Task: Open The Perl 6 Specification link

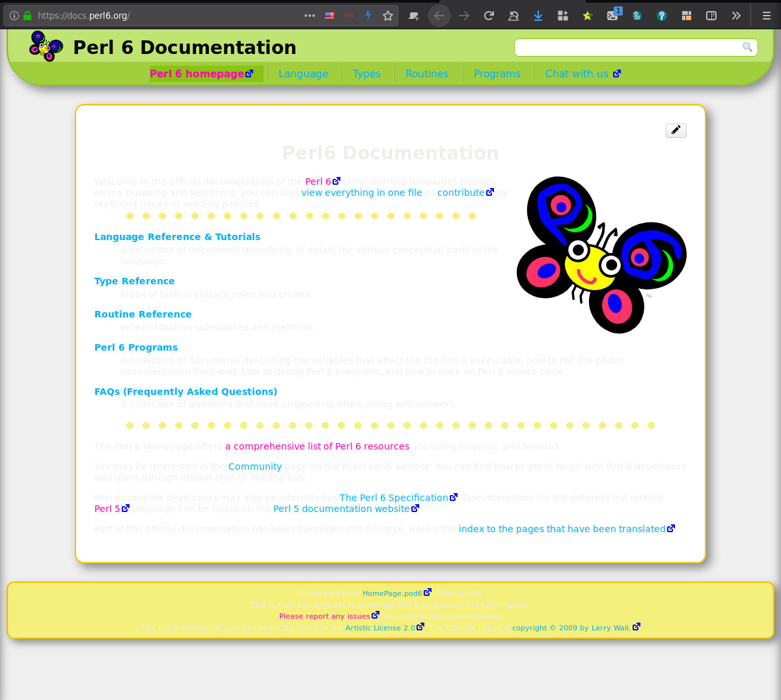Action: (398, 498)
